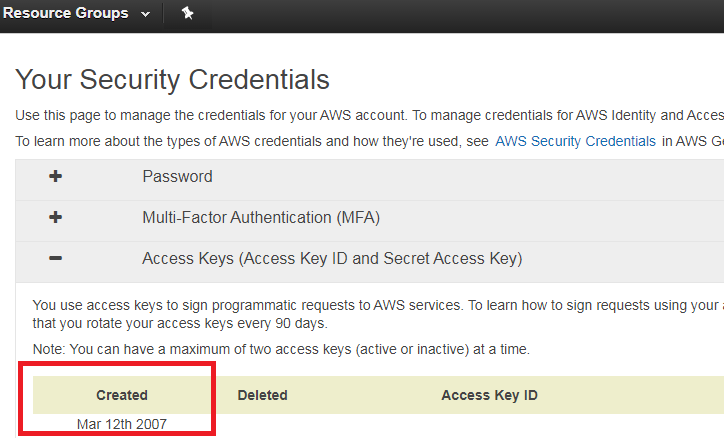Click Multi-Factor Authentication (MFA) section header

tap(261, 217)
